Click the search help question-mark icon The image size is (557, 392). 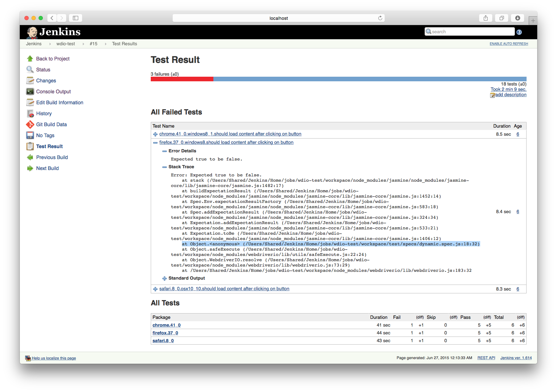click(519, 32)
